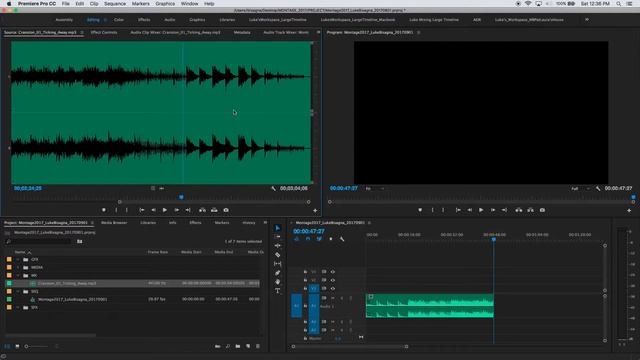
Task: Add marker in Source monitor
Action: [104, 210]
